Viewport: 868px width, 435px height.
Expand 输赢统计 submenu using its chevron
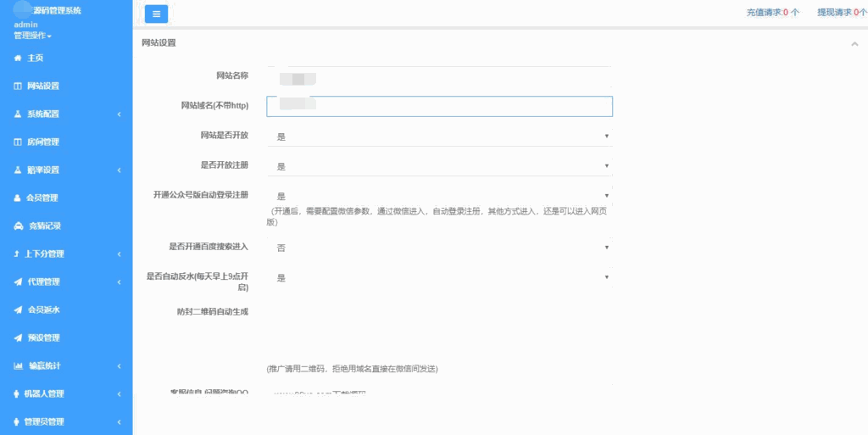[x=119, y=365]
